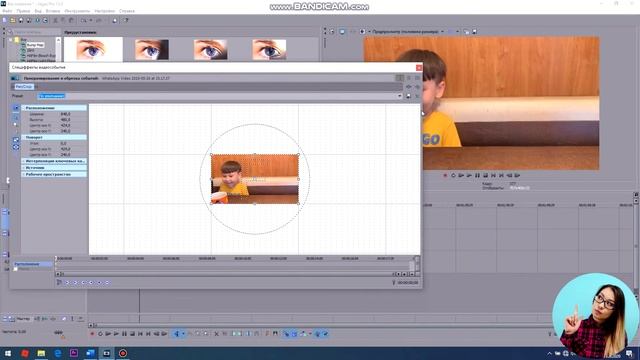Open the preset dropdown arrow in Pan/Crop
The width and height of the screenshot is (640, 360).
pos(399,96)
